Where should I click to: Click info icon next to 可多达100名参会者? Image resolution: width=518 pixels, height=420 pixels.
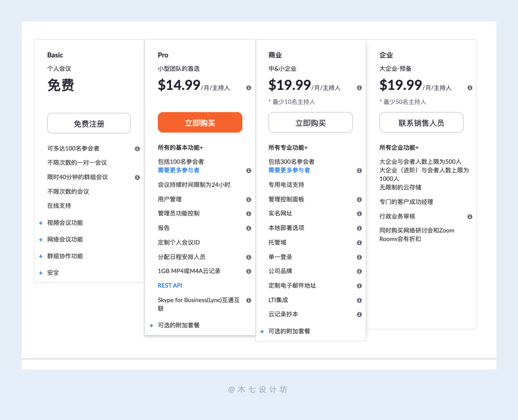(137, 149)
